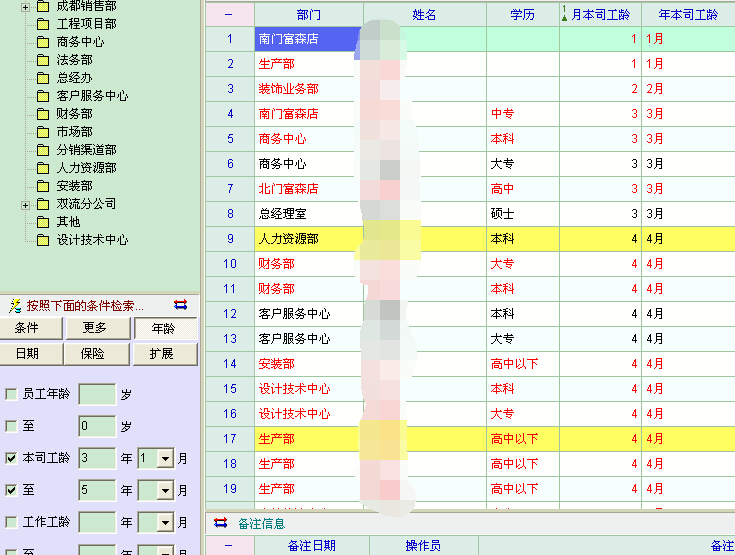Tick the 工作工龄 checkbox
Screen dimensions: 735x555
point(12,522)
